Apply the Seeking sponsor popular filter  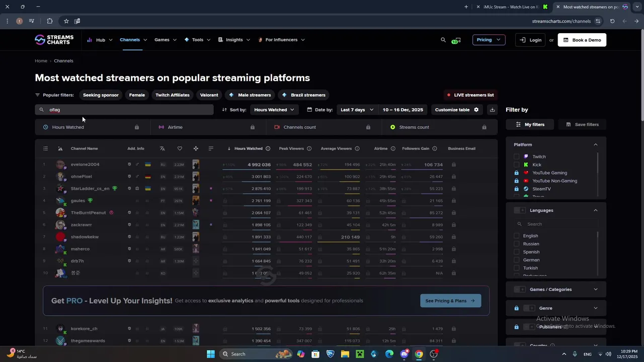[101, 95]
